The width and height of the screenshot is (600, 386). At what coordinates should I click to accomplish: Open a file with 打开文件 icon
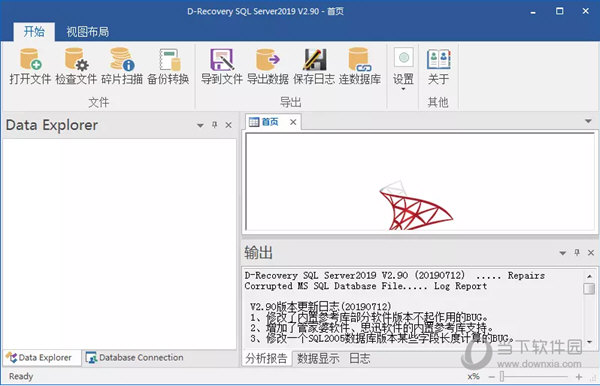point(30,66)
